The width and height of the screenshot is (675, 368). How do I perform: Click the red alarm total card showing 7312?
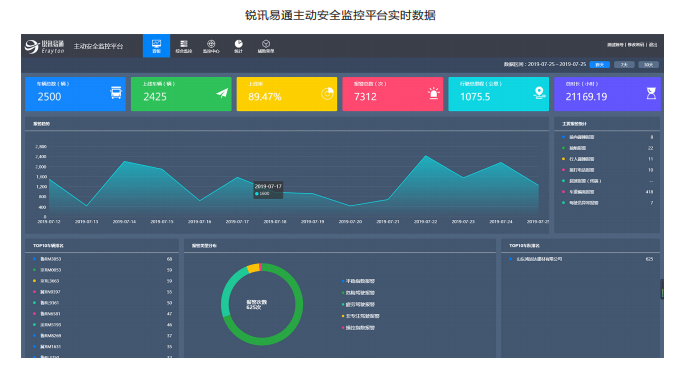tap(393, 94)
